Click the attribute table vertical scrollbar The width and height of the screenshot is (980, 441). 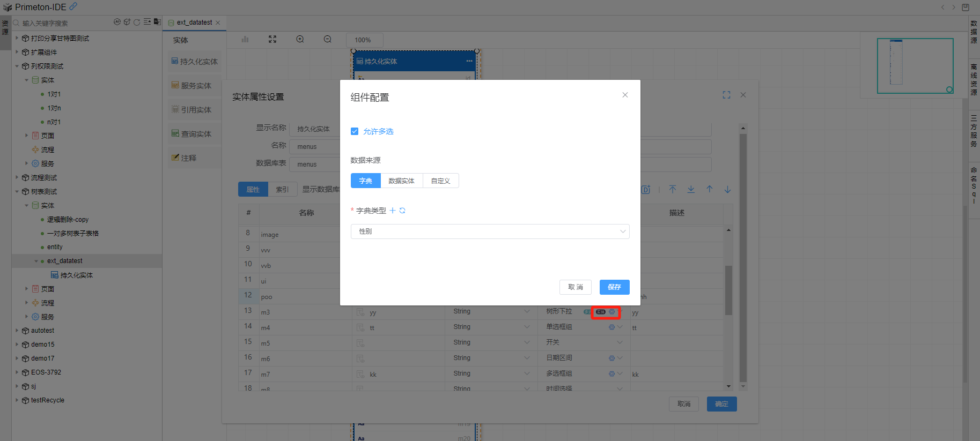coord(728,289)
